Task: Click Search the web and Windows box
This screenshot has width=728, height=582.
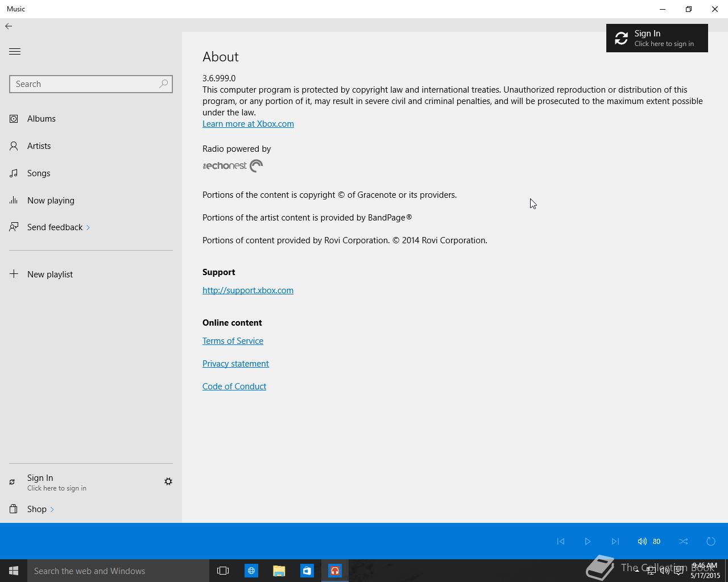Action: (x=118, y=571)
